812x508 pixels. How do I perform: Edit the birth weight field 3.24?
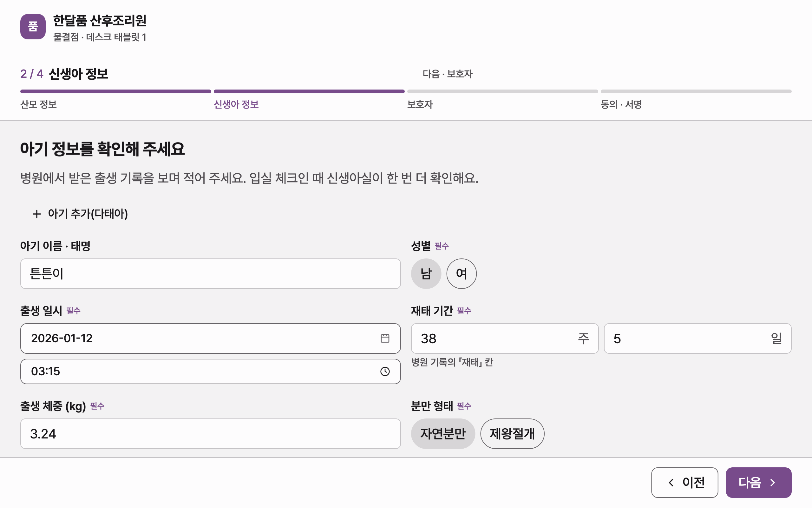click(x=210, y=433)
